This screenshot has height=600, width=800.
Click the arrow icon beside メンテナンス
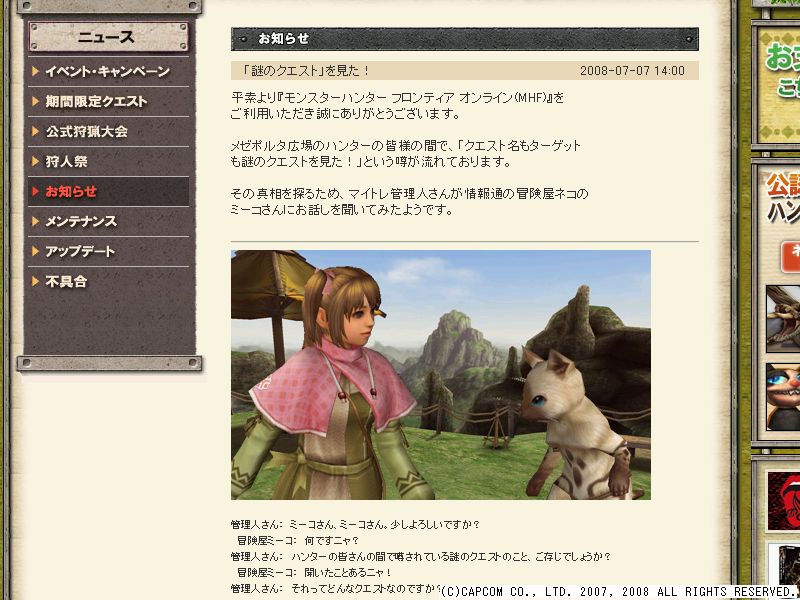[x=36, y=221]
